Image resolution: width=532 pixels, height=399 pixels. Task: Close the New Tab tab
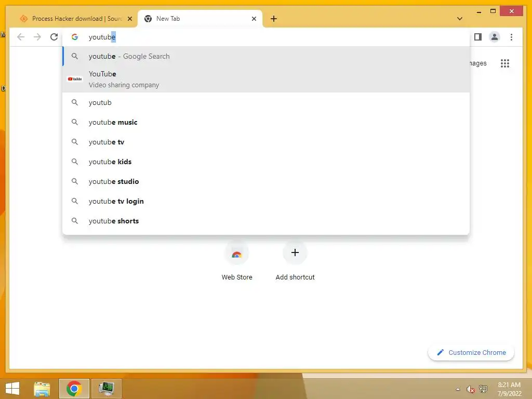(x=254, y=19)
